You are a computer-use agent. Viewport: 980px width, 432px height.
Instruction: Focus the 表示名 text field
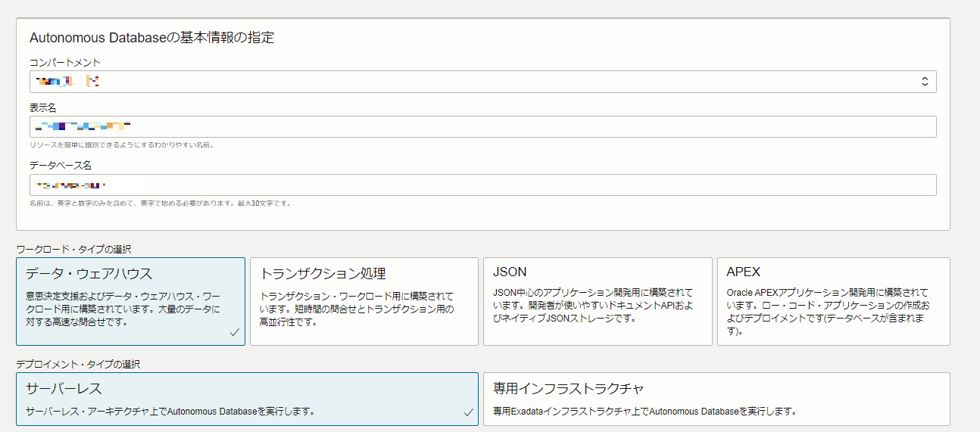[x=483, y=126]
